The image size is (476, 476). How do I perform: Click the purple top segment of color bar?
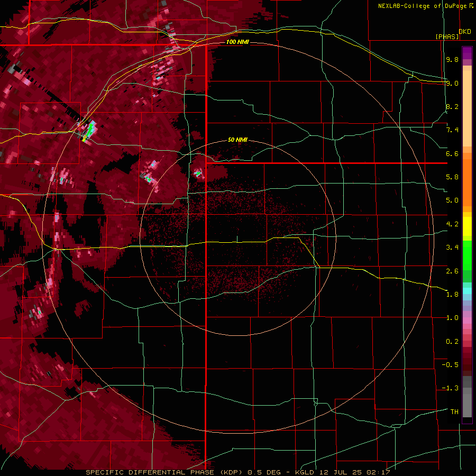coord(467,53)
